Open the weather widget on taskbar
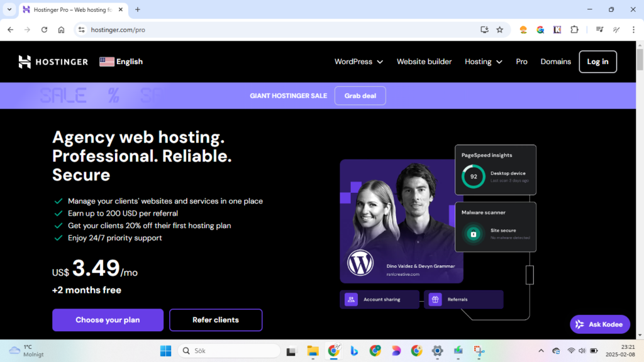Screen dimensions: 644x362 tap(26, 351)
